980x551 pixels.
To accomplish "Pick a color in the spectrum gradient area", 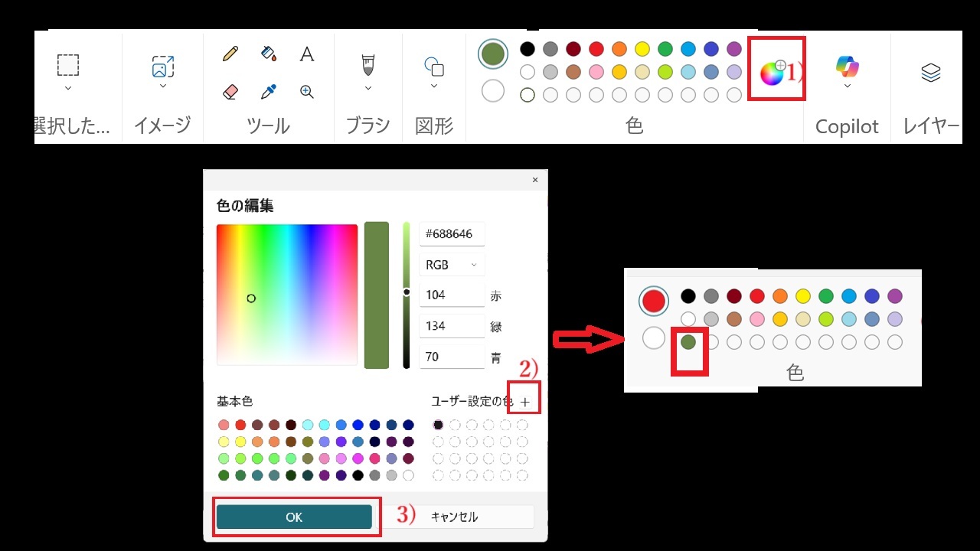I will coord(287,295).
